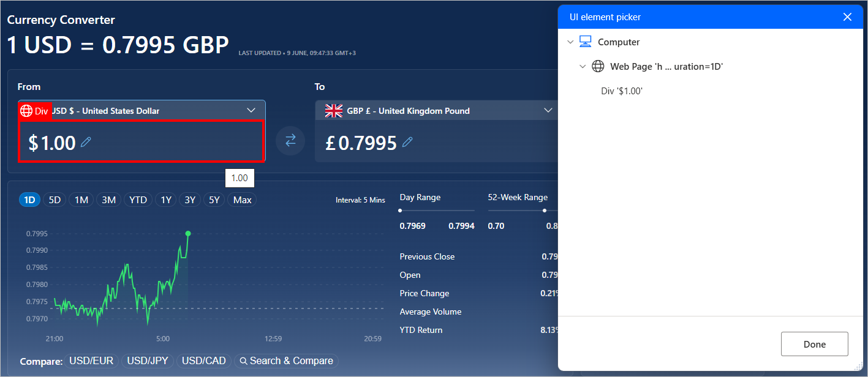Click the £0.7995 converted amount
Screen dimensions: 868x377
(361, 143)
